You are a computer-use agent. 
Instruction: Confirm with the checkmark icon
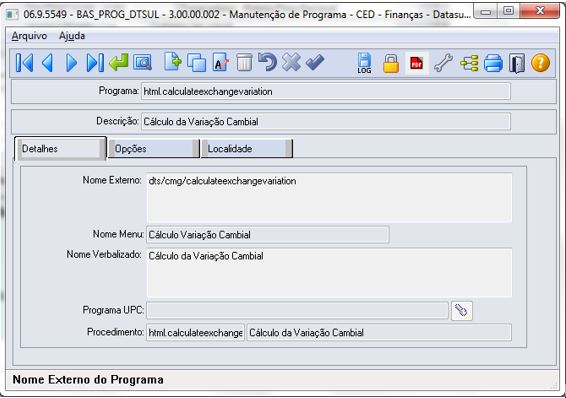[x=315, y=62]
